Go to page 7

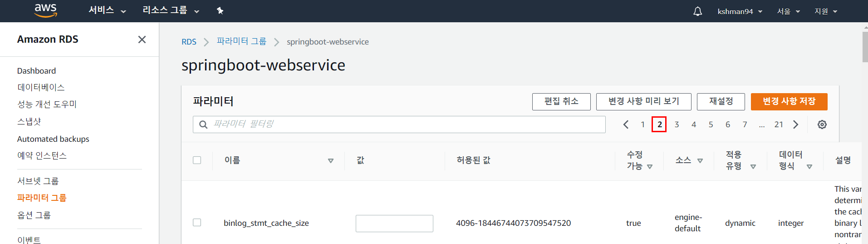745,124
